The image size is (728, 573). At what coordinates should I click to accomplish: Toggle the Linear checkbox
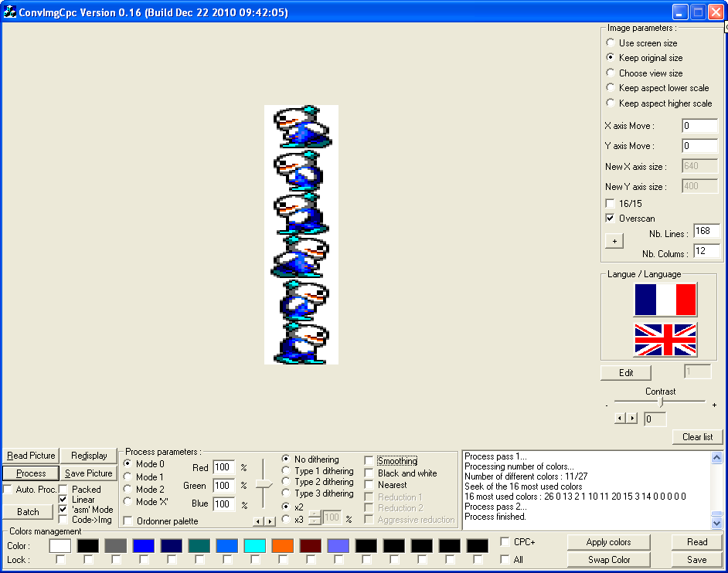(x=63, y=499)
